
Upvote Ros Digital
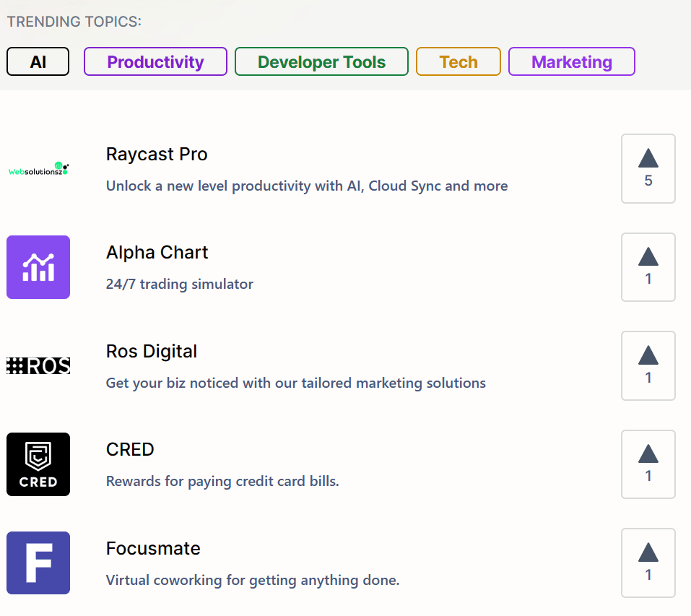click(648, 365)
